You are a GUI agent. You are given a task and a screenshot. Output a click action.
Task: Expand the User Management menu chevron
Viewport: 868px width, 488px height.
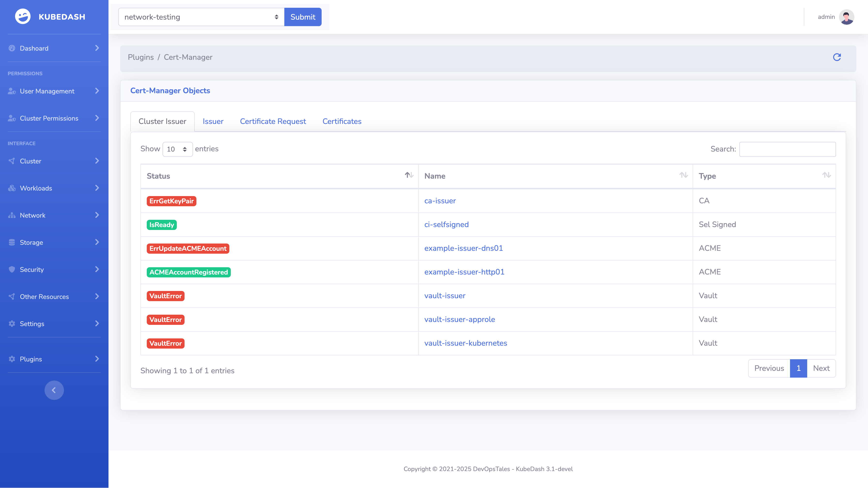tap(97, 91)
